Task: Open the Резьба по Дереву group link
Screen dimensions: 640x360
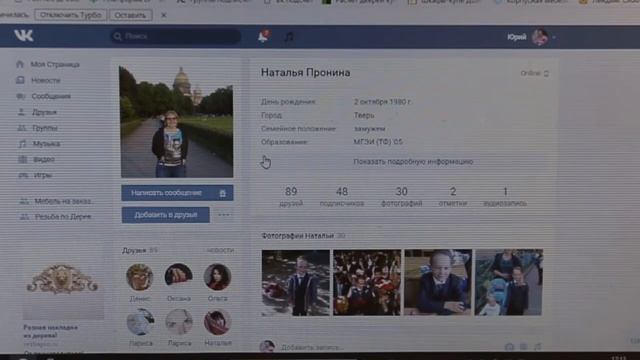Action: point(63,217)
